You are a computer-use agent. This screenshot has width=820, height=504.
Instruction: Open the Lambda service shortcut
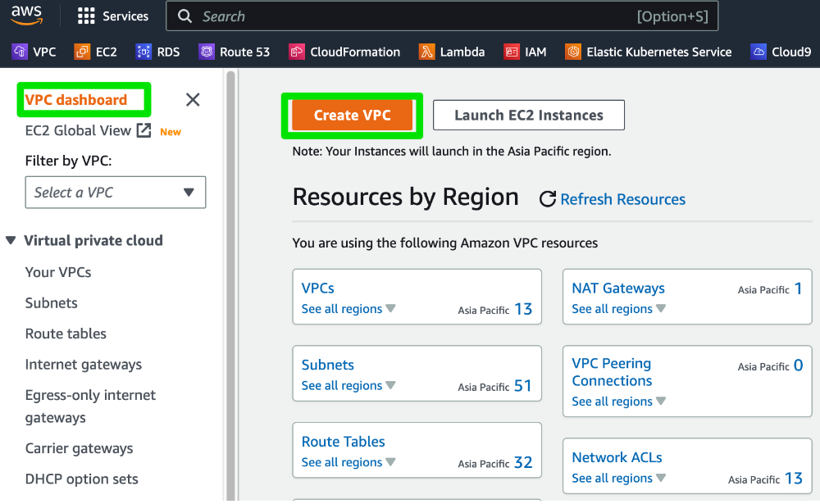pyautogui.click(x=452, y=52)
